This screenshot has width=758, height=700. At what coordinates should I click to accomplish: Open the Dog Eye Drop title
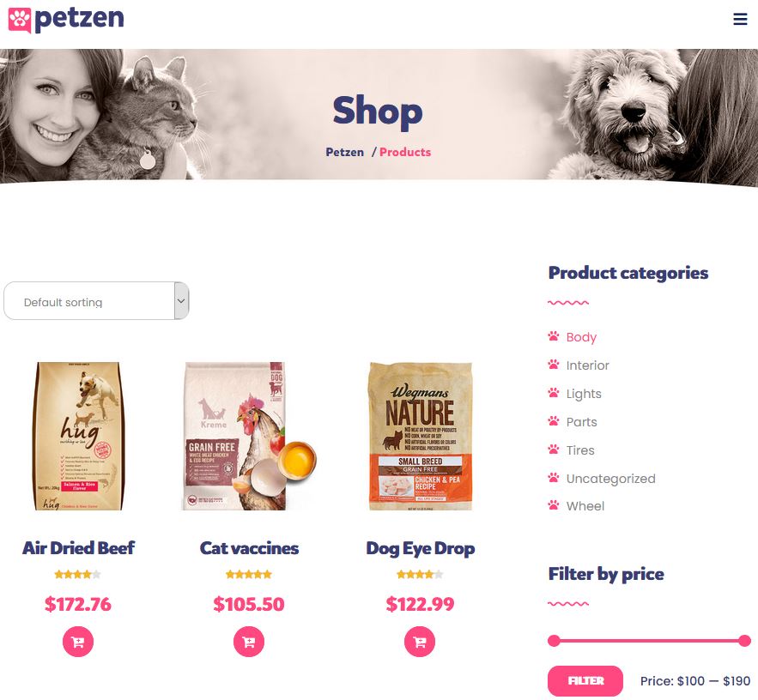coord(420,548)
